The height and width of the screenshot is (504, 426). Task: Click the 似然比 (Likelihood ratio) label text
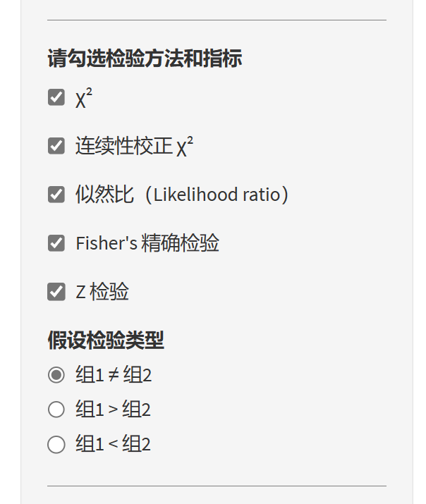coord(182,195)
